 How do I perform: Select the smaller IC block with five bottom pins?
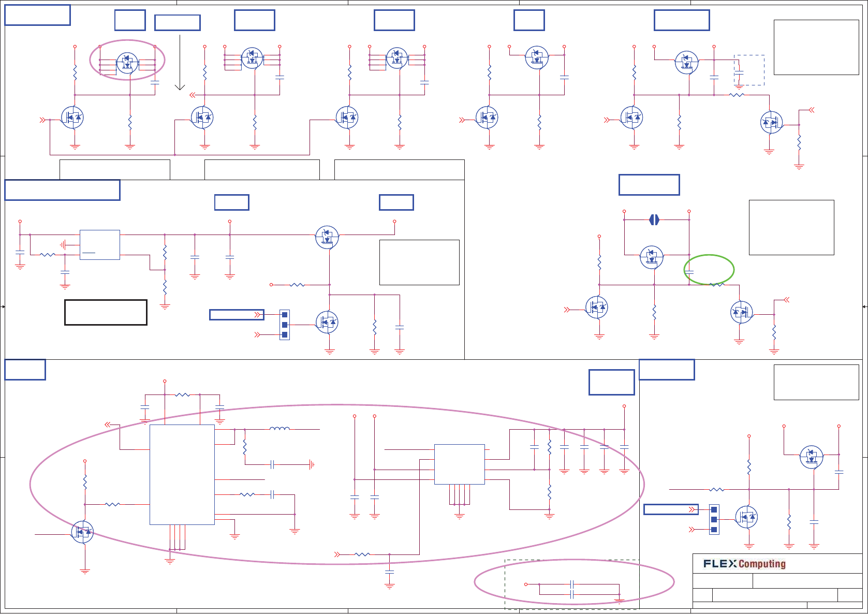(x=460, y=464)
